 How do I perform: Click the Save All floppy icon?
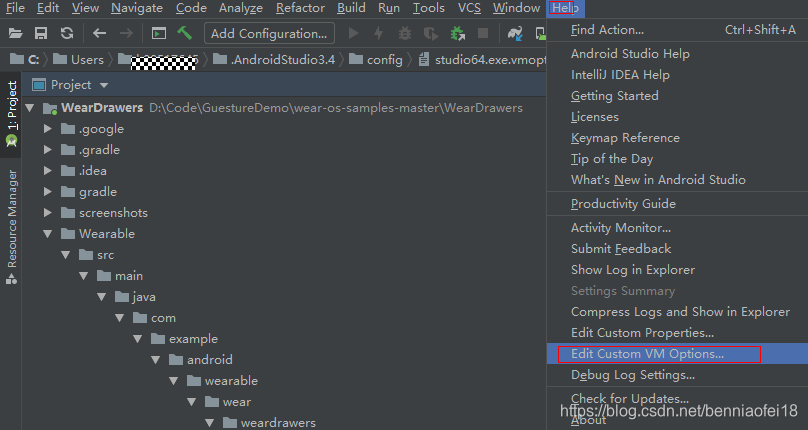tap(41, 34)
